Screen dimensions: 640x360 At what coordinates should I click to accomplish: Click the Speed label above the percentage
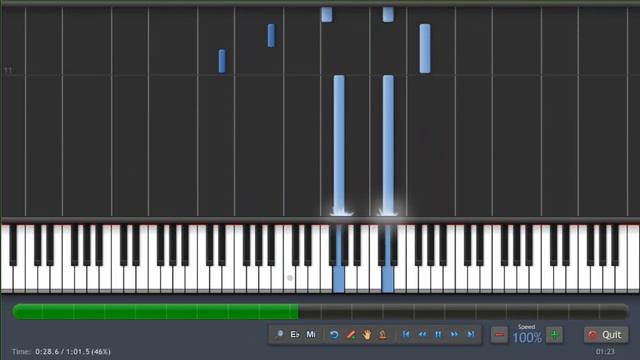[x=527, y=327]
